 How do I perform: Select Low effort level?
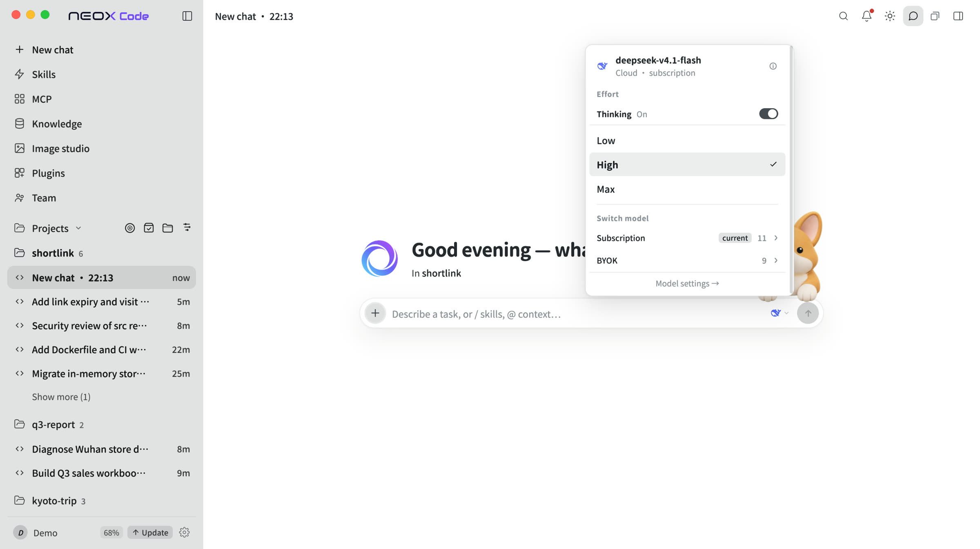[687, 141]
